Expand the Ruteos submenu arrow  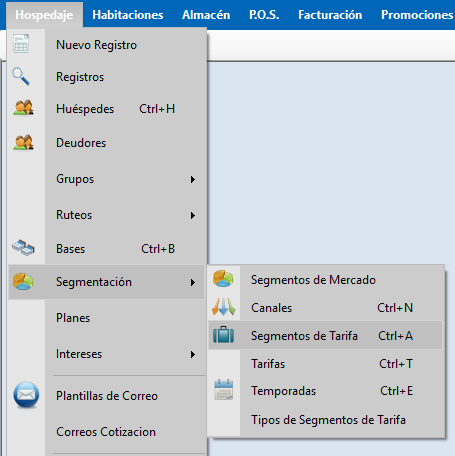click(x=193, y=216)
